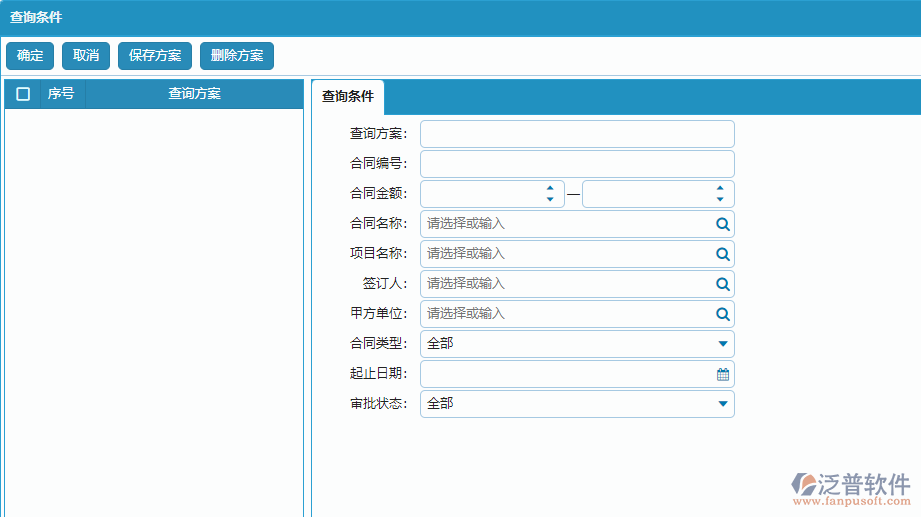Click the 删除方案 delete scheme button
Viewport: 921px width, 517px height.
(237, 56)
